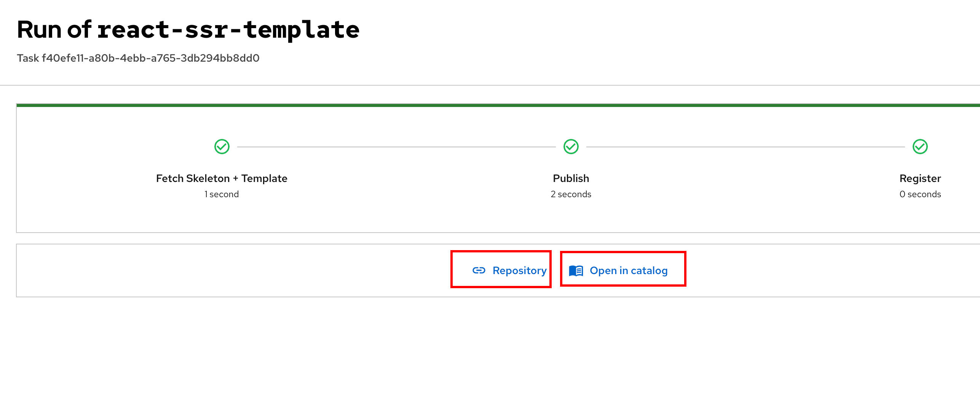
Task: Open the Open in catalog link
Action: click(x=618, y=271)
